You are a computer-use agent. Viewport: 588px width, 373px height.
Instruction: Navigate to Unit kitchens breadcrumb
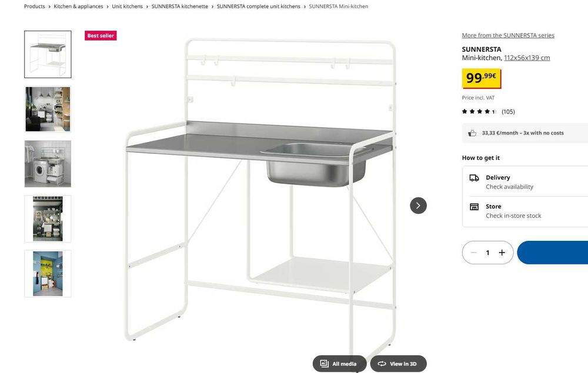(127, 6)
